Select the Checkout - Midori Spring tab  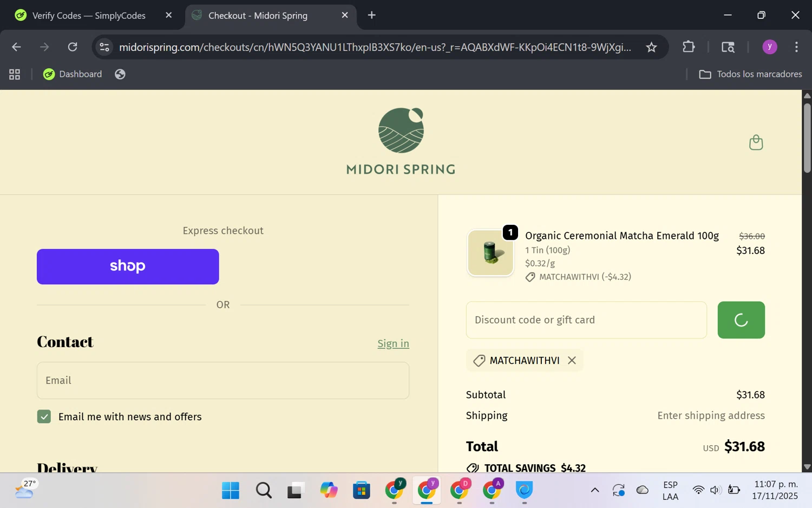tap(258, 15)
